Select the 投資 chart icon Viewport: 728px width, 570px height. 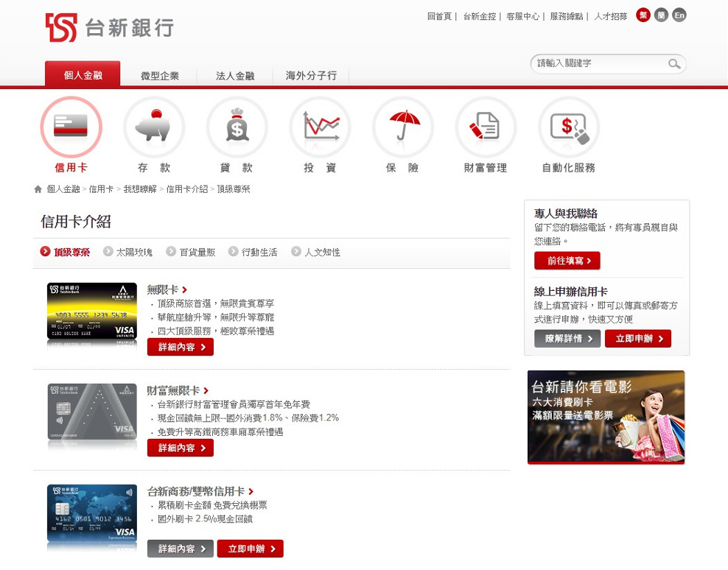click(320, 127)
